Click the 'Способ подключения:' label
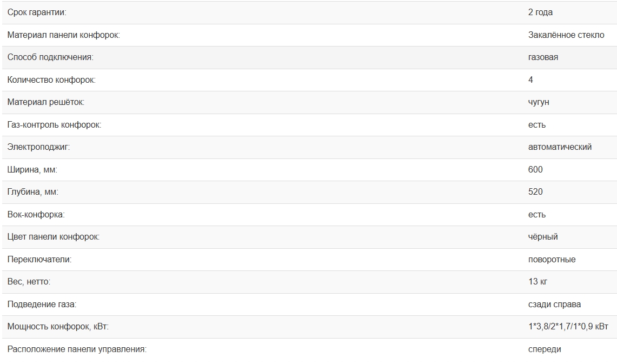The image size is (617, 364). pos(50,57)
